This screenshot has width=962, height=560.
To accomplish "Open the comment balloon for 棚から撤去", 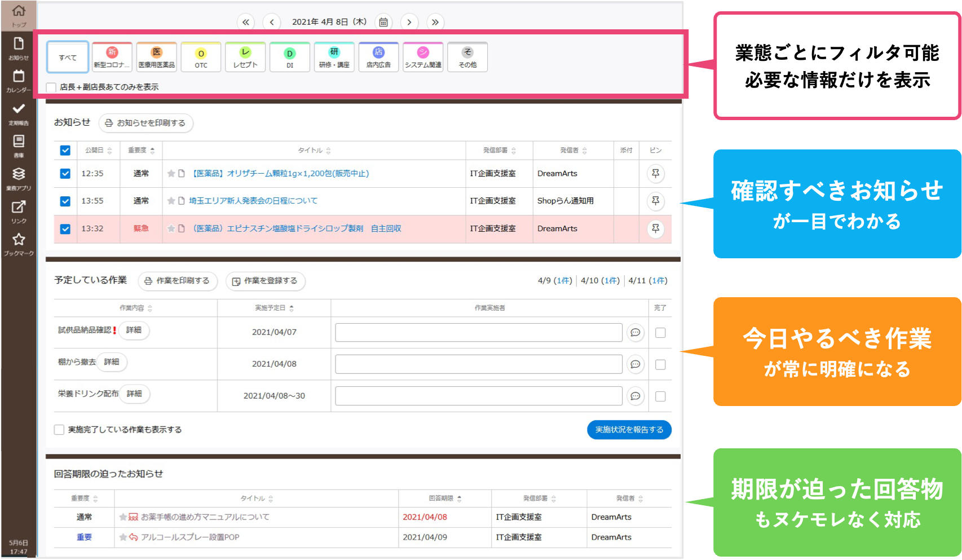I will (636, 364).
